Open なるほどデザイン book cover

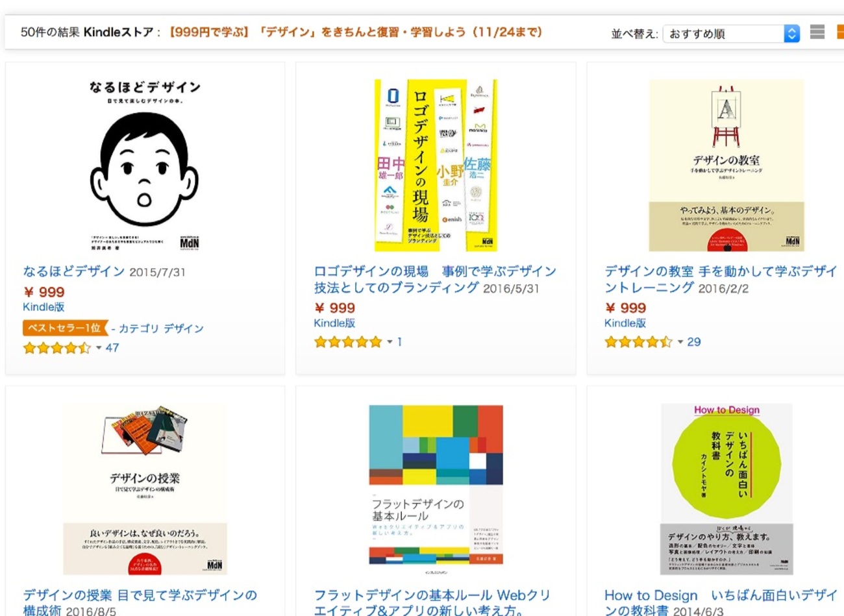(145, 165)
